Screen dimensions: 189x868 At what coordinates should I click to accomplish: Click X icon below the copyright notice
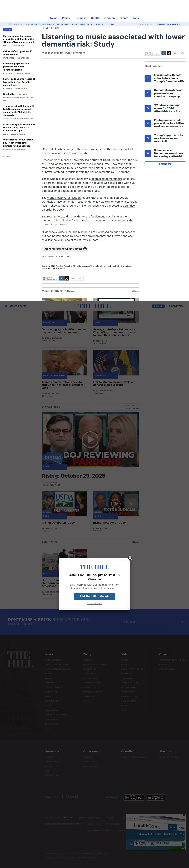(x=67, y=278)
